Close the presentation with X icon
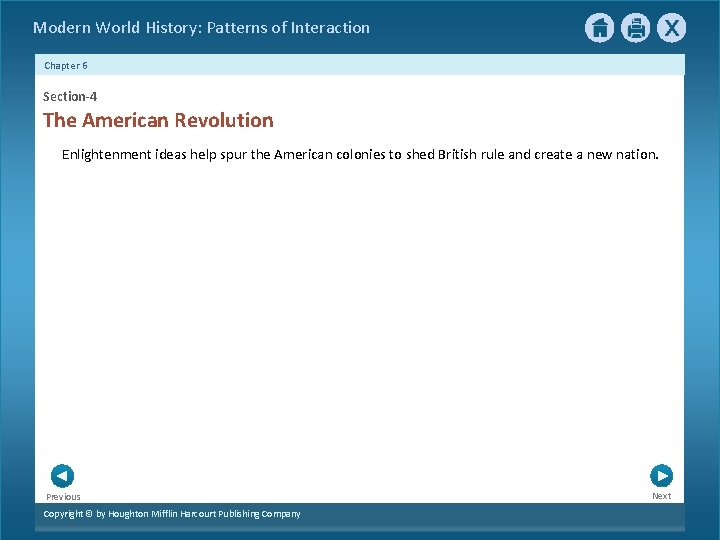This screenshot has height=540, width=720. click(671, 28)
